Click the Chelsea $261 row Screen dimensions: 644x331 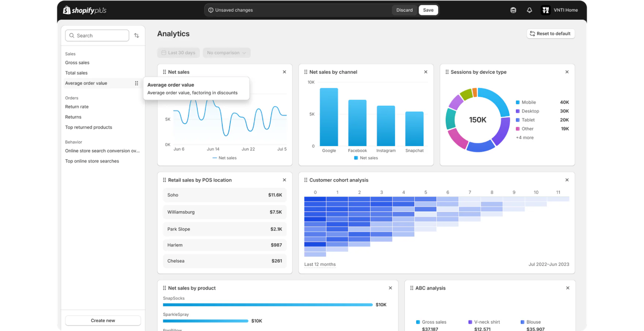[x=225, y=261]
